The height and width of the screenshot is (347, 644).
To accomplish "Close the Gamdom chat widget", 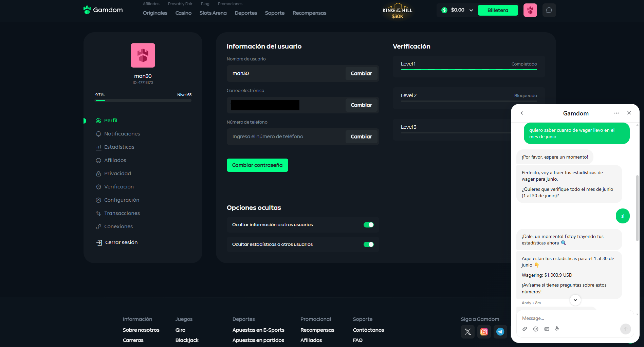I will 629,113.
